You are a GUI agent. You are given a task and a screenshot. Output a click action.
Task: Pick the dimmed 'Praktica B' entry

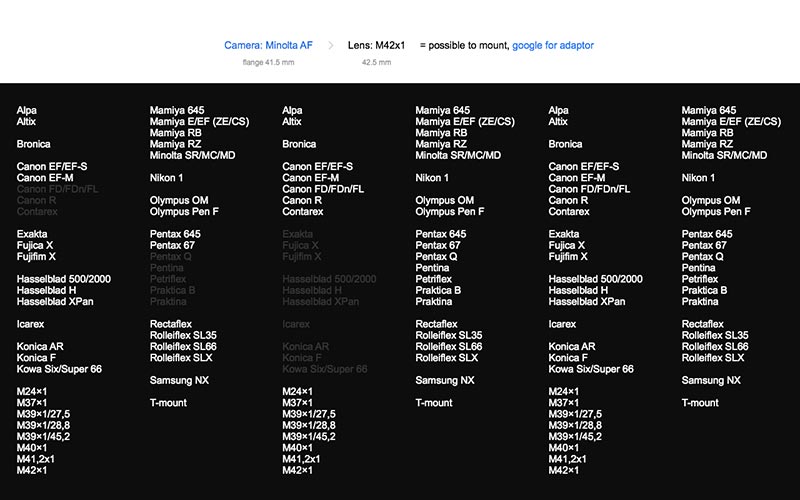172,290
